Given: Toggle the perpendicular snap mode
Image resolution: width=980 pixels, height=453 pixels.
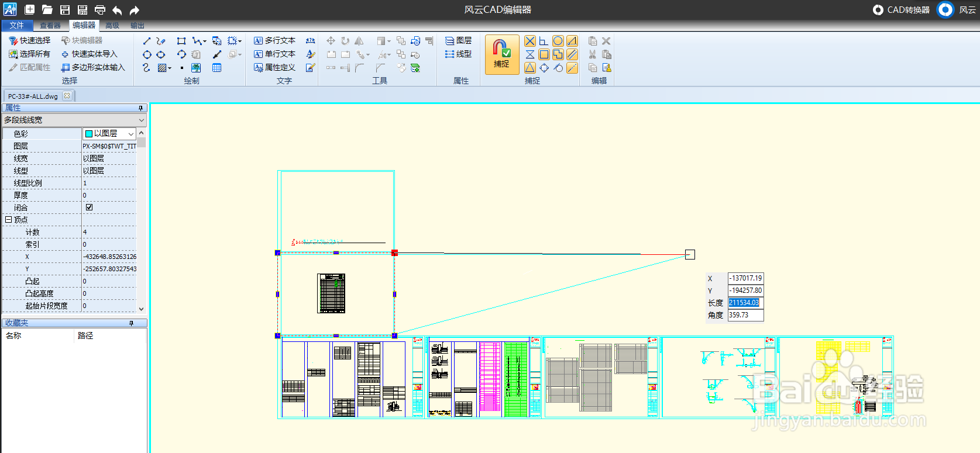Looking at the screenshot, I should [544, 41].
